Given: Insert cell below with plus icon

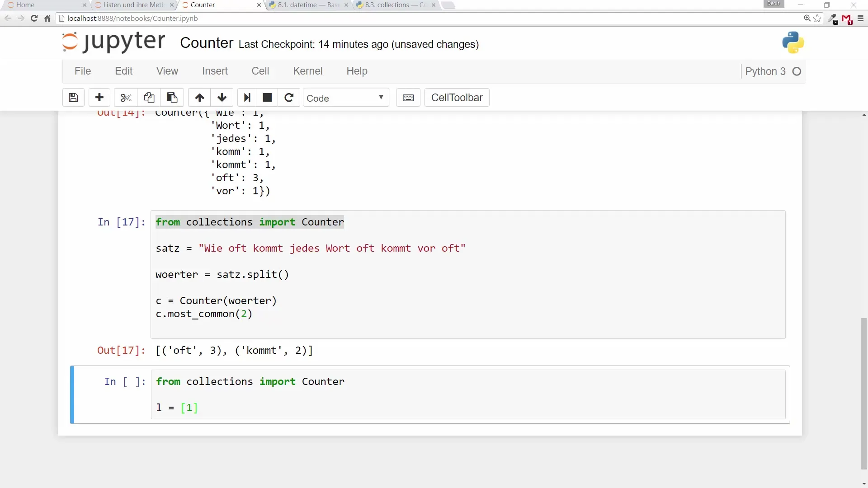Looking at the screenshot, I should pos(99,98).
